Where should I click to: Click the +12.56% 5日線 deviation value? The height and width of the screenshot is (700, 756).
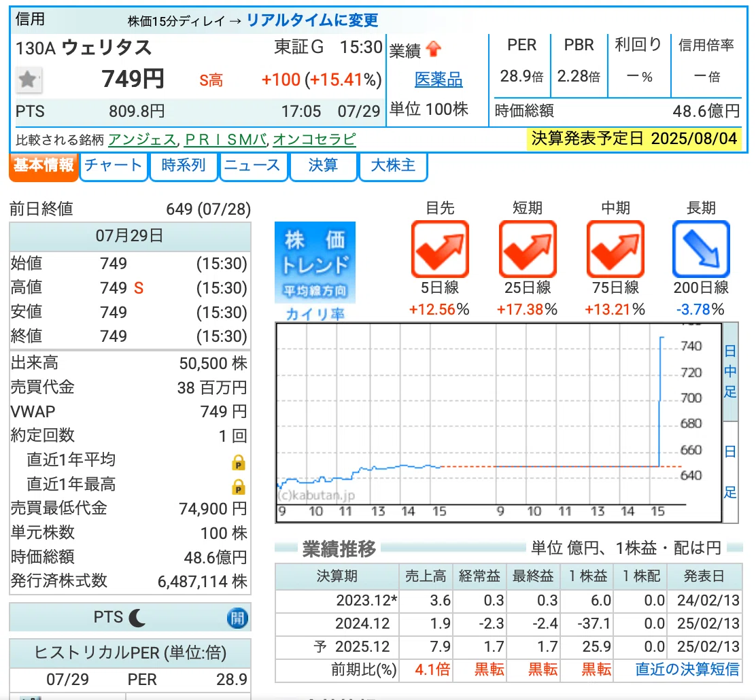point(439,309)
